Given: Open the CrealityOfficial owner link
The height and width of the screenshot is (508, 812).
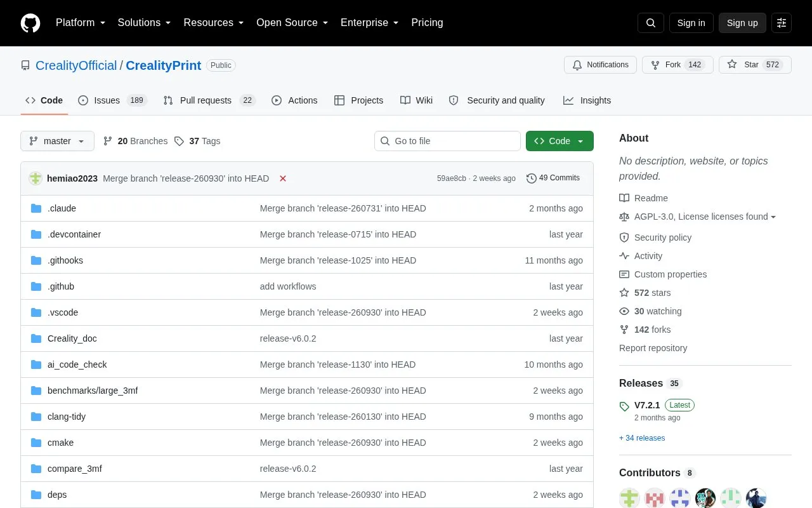Looking at the screenshot, I should pos(76,65).
